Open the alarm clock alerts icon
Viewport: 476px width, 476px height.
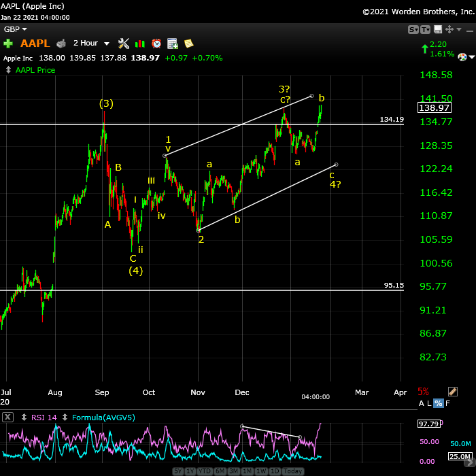pyautogui.click(x=156, y=44)
